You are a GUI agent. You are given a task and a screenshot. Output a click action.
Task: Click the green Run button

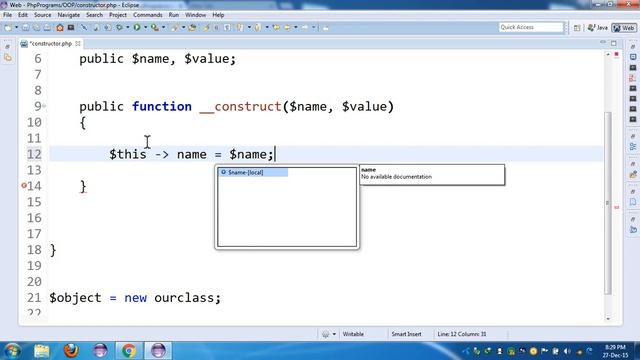pos(137,27)
